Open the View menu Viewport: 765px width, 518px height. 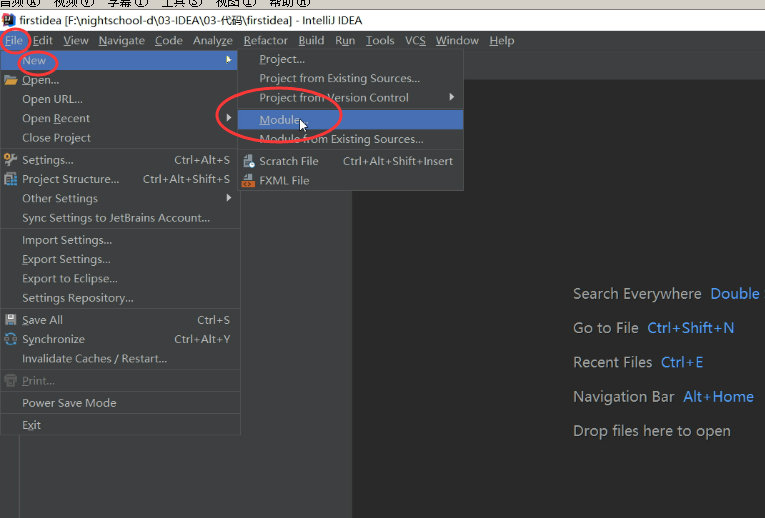pyautogui.click(x=76, y=40)
